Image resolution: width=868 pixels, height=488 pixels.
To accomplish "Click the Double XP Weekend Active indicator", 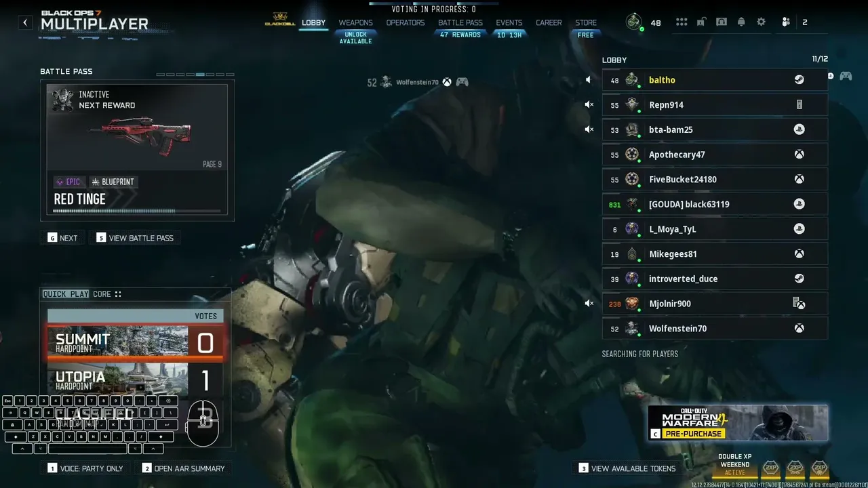I will coord(735,465).
